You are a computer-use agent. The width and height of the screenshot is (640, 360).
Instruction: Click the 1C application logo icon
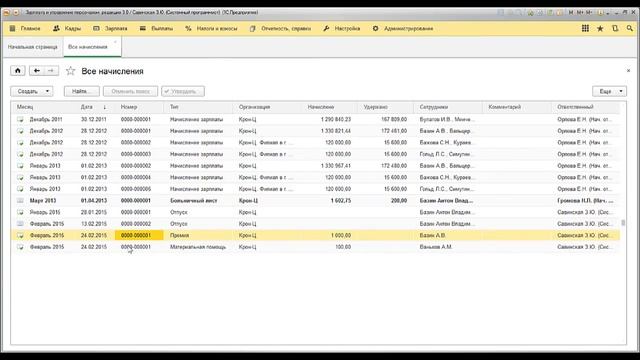pos(7,13)
